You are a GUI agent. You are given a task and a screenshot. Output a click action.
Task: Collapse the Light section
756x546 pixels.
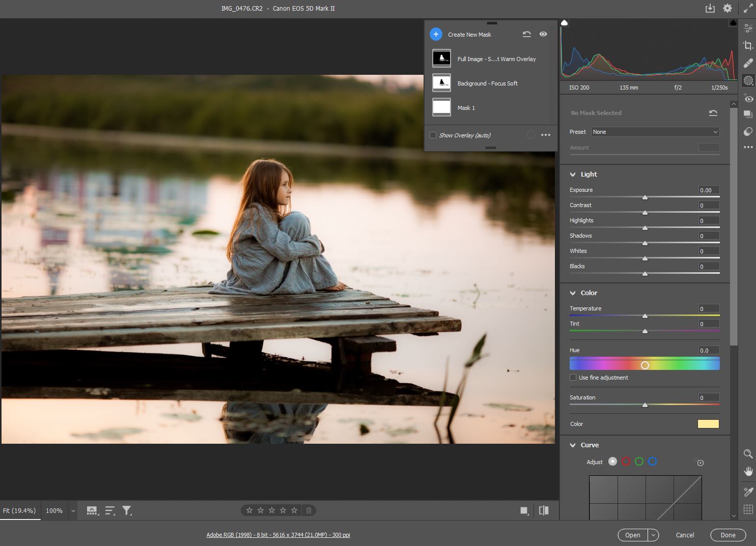tap(573, 175)
